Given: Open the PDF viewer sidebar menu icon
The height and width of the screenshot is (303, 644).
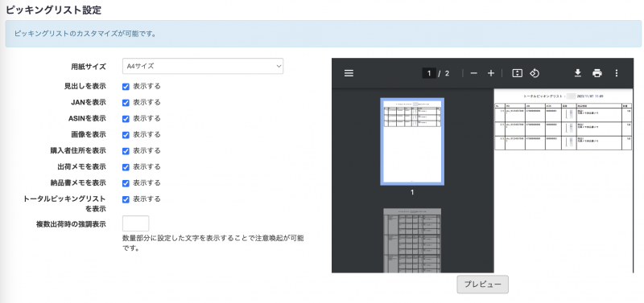Looking at the screenshot, I should click(349, 73).
